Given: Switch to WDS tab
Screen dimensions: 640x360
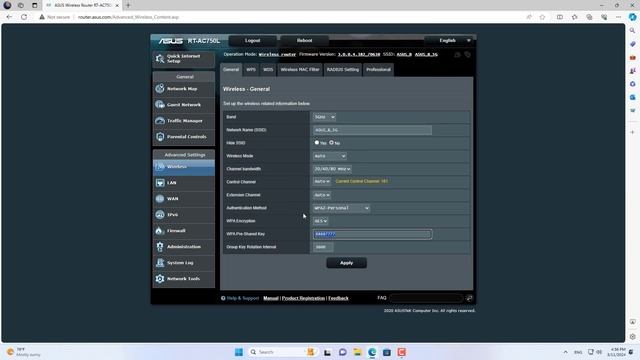Looking at the screenshot, I should tap(268, 70).
